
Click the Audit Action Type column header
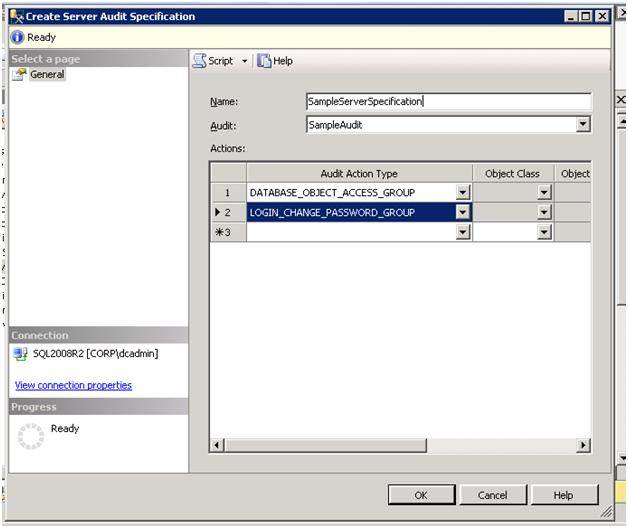point(359,173)
